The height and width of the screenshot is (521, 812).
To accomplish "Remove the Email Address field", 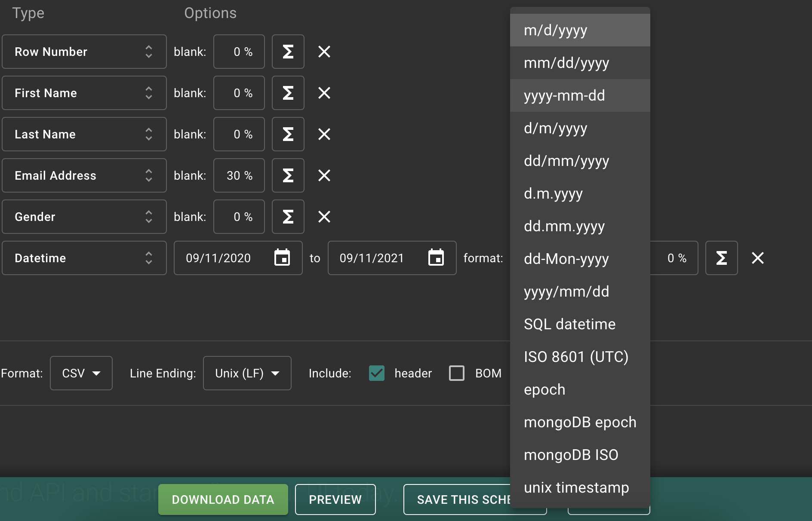I will pyautogui.click(x=324, y=175).
